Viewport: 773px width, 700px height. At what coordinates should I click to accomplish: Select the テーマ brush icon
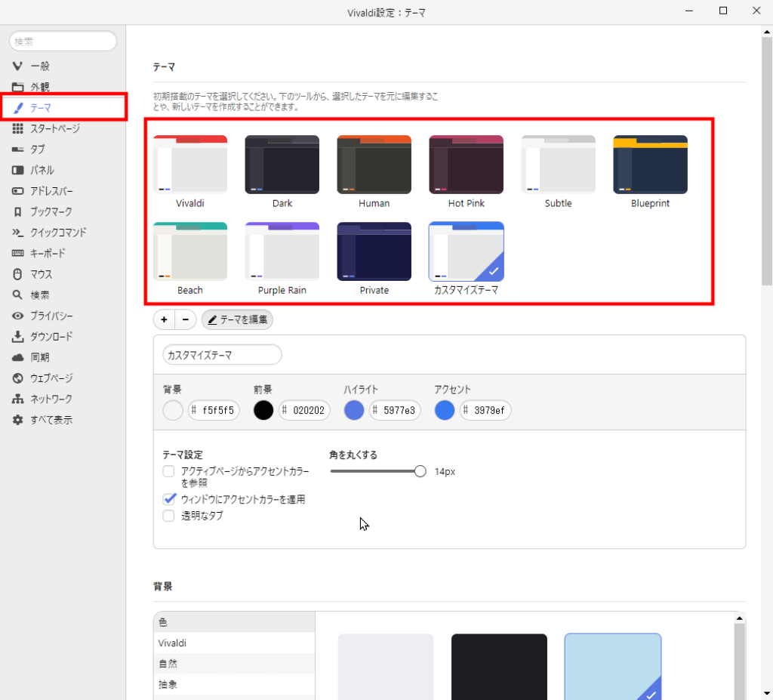(18, 107)
